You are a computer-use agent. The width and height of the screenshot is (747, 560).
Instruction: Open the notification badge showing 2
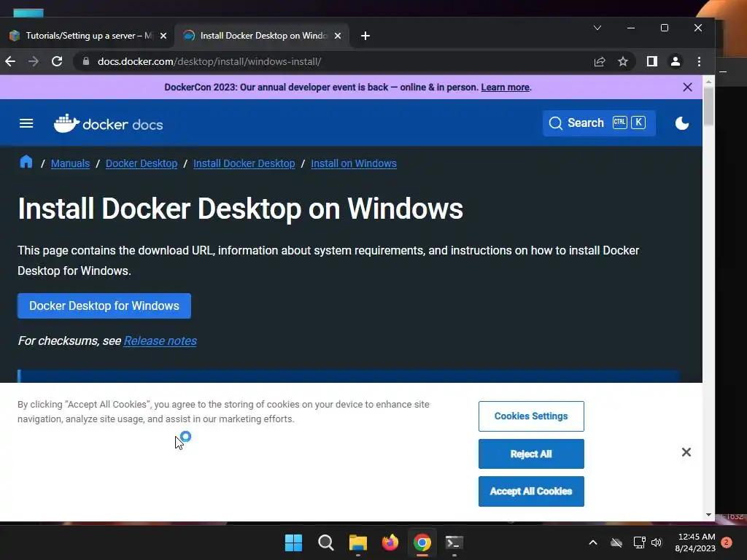click(727, 542)
